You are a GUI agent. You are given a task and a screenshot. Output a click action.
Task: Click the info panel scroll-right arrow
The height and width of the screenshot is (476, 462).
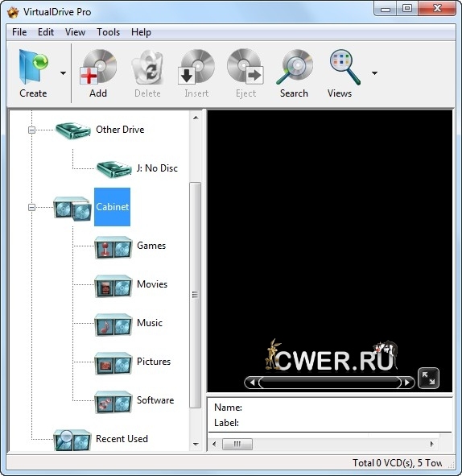432,444
